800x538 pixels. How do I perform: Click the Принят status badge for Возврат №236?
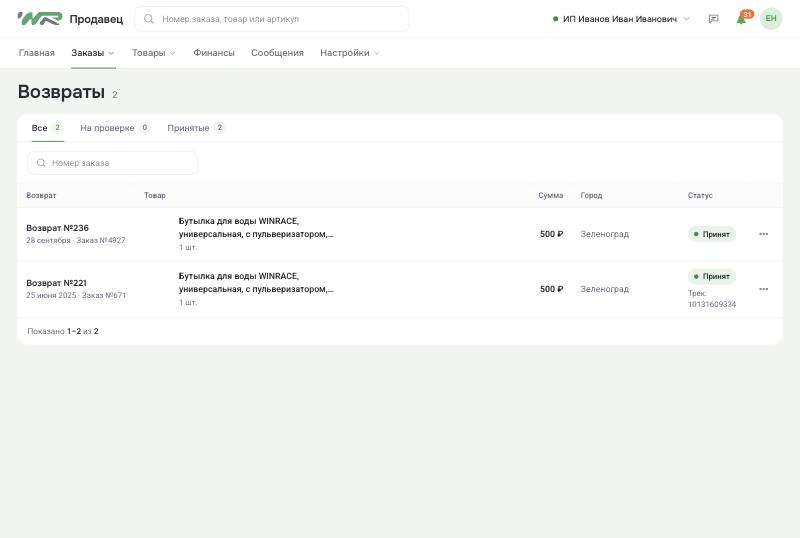click(712, 234)
